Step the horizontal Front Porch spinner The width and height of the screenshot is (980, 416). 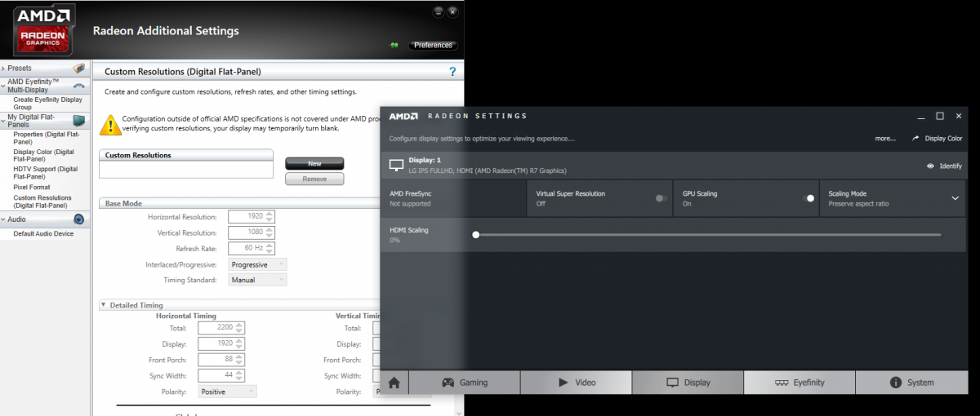click(240, 360)
